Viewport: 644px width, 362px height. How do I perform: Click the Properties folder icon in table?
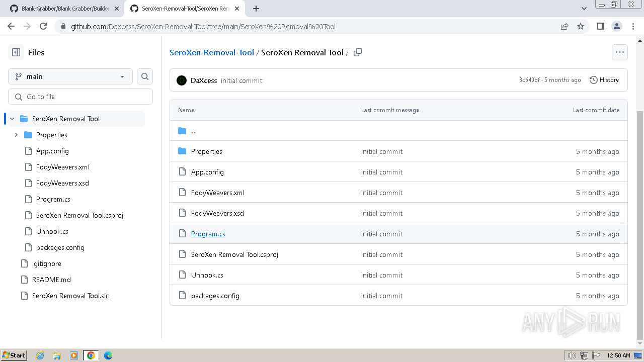pyautogui.click(x=182, y=151)
